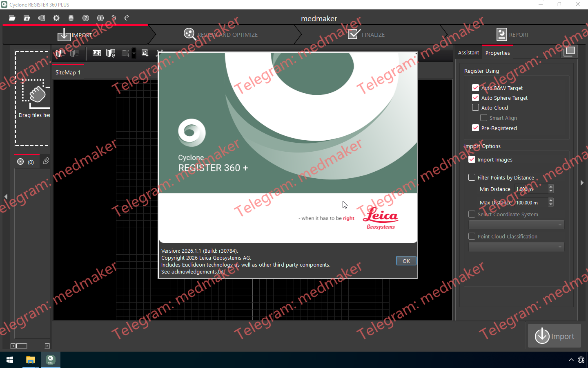Click the setups count tab with circle icon
Screen dimensions: 588x368
(26, 162)
